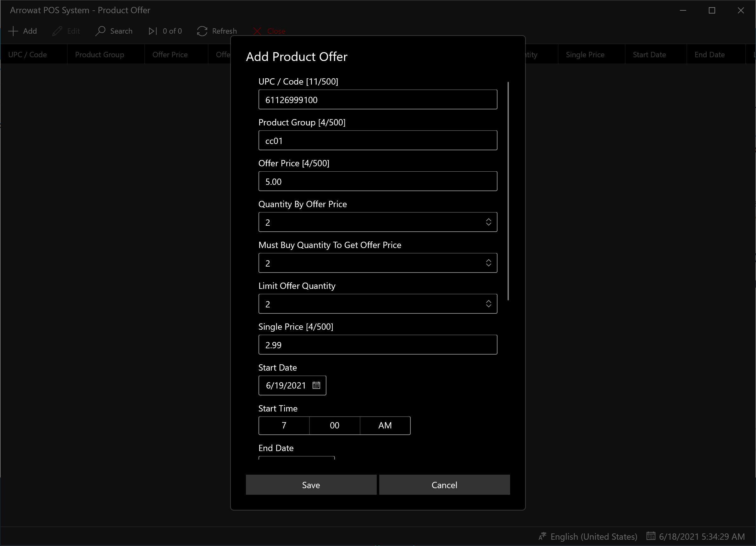Click the calendar icon in status bar
This screenshot has width=756, height=546.
pos(651,536)
